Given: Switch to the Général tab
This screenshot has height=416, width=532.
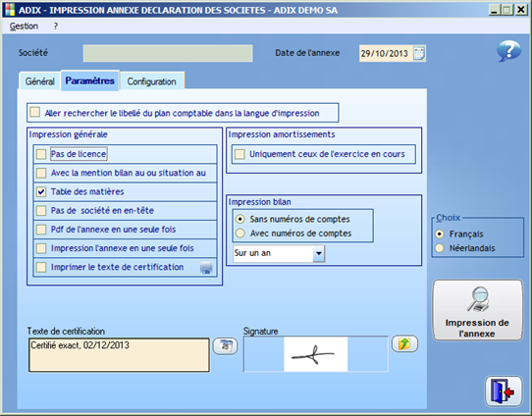Looking at the screenshot, I should (39, 81).
